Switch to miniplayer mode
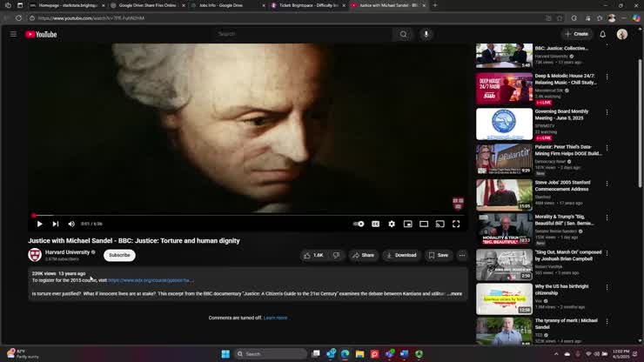 [407, 224]
